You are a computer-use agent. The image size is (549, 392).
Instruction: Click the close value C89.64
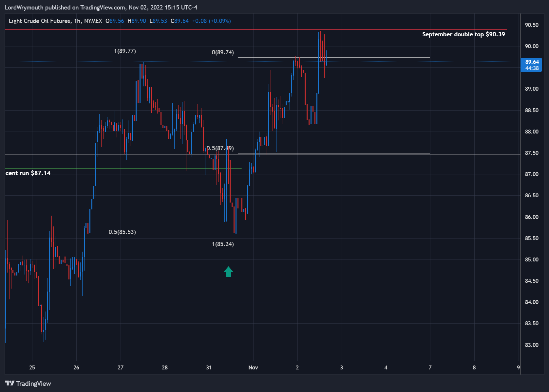click(x=180, y=21)
